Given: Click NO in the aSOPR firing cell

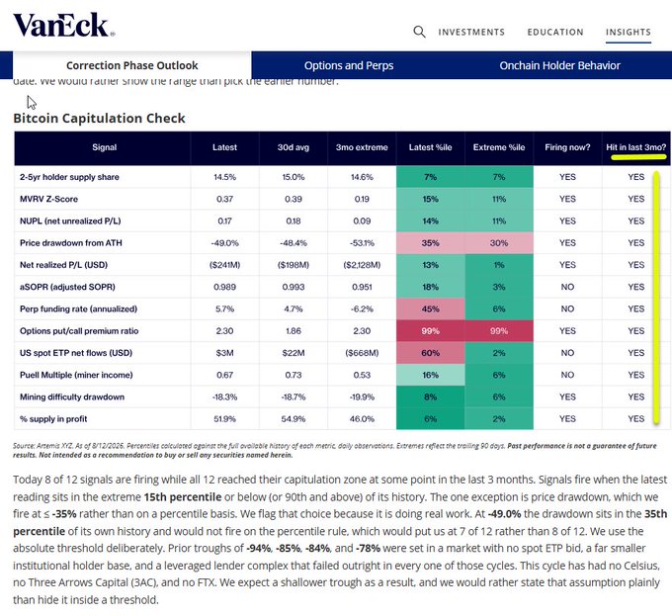Looking at the screenshot, I should point(567,287).
